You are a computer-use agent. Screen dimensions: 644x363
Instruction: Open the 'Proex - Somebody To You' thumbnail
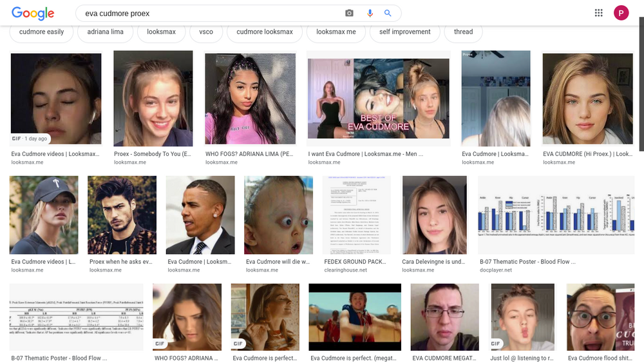tap(153, 99)
